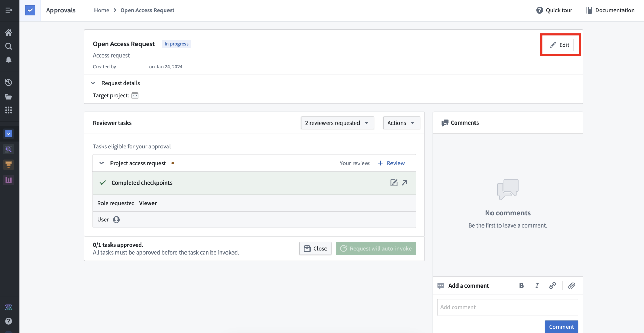
Task: Open notifications bell in sidebar
Action: 9,60
